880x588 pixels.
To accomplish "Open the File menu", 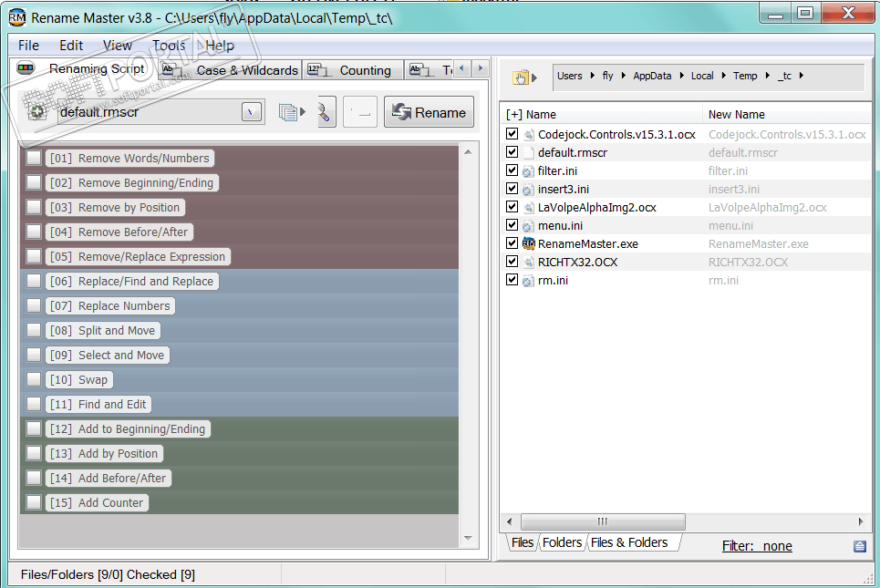I will pos(28,46).
